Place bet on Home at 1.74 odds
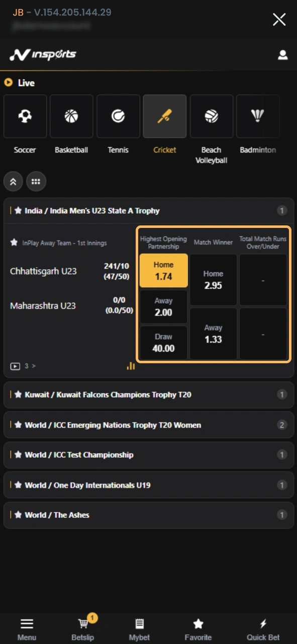The height and width of the screenshot is (644, 297). point(163,270)
